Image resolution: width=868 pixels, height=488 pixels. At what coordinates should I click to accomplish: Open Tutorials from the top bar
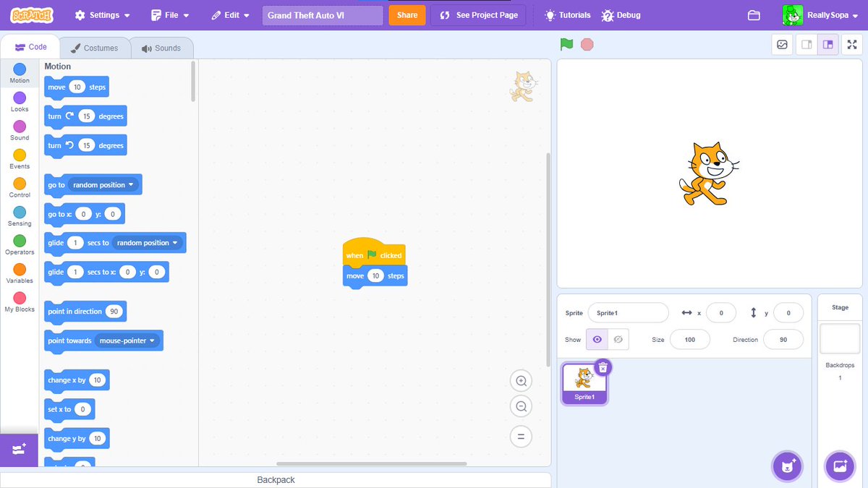(567, 15)
